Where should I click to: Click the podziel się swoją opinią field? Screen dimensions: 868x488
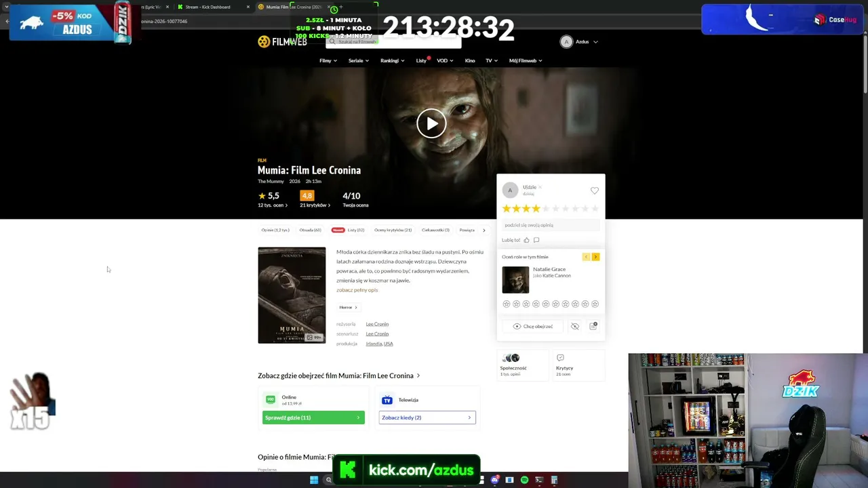click(x=551, y=225)
